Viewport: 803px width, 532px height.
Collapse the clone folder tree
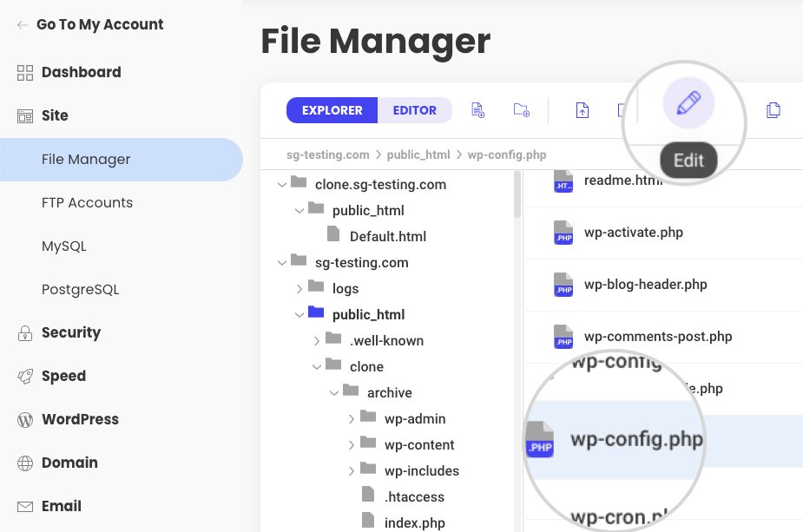pos(316,366)
